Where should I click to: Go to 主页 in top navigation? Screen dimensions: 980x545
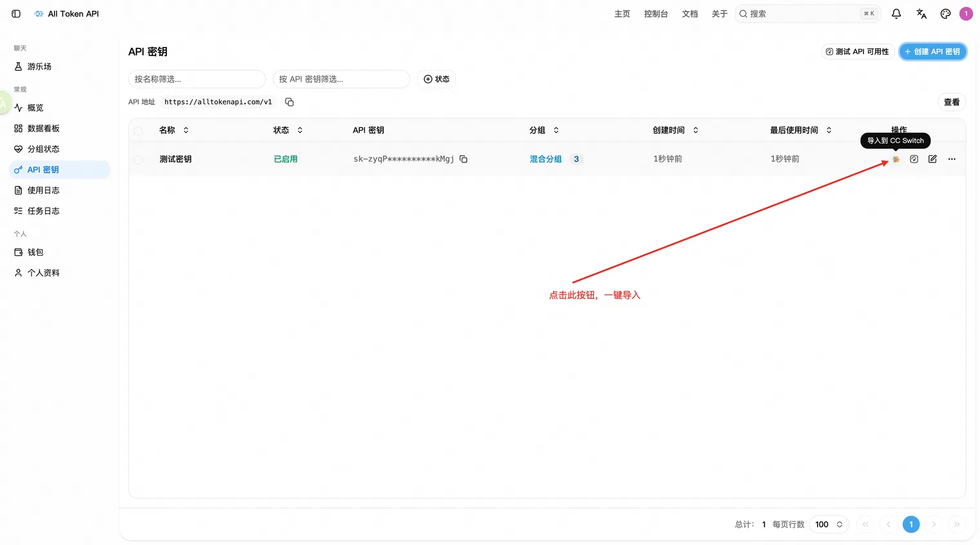(x=622, y=14)
